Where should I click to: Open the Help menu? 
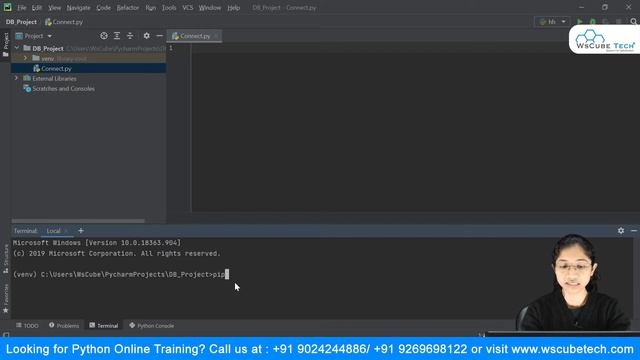point(233,8)
